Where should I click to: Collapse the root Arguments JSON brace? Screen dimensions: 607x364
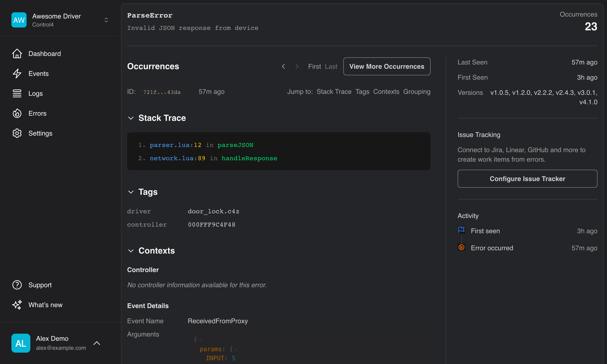click(200, 340)
